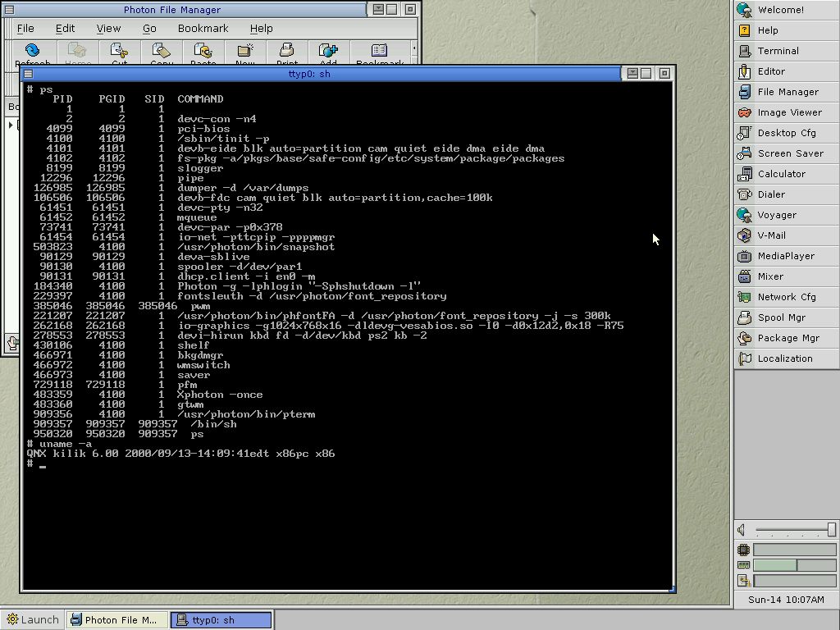Open MediaPlayer from the right shelf
Screen dimensions: 840x630
(x=785, y=256)
